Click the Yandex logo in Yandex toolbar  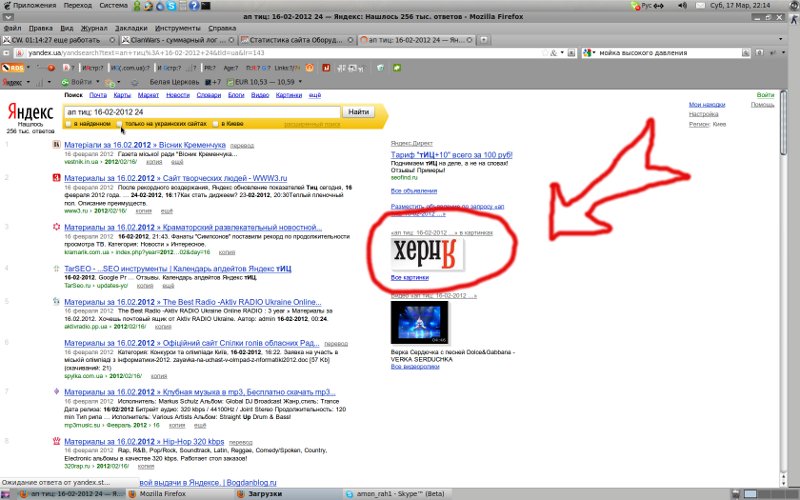(x=12, y=82)
